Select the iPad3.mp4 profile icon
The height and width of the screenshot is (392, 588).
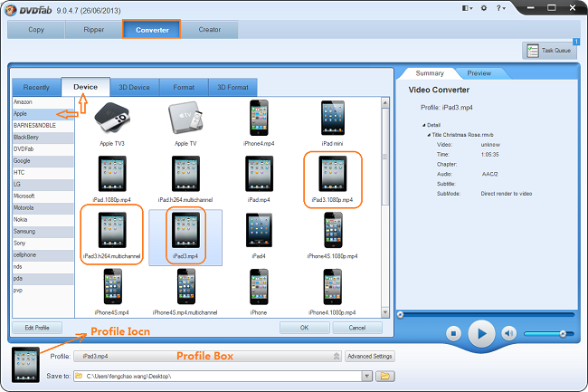click(185, 230)
